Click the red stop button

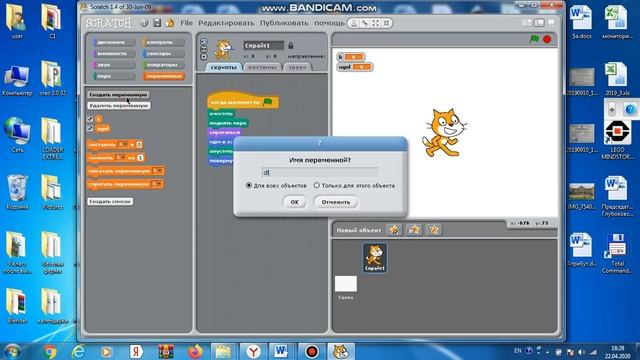click(x=547, y=39)
